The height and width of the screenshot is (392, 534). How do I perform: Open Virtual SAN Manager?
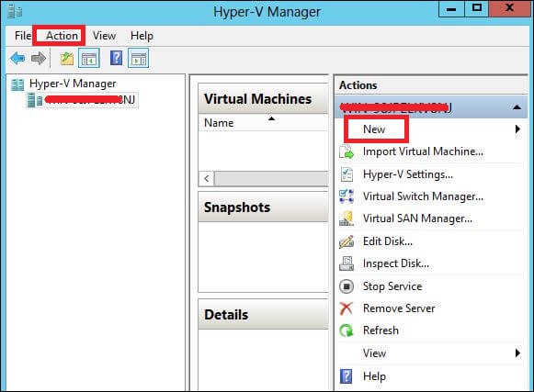pos(417,218)
